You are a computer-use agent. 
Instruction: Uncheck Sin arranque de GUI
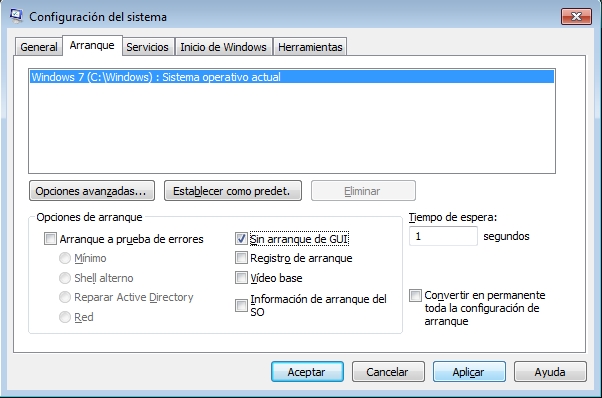[241, 239]
